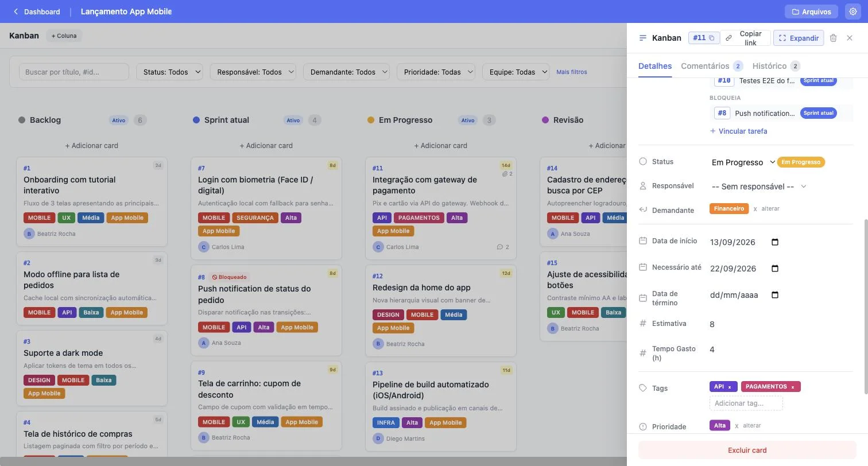Screen dimensions: 868x466
Task: Click Excluir card button
Action: tap(747, 450)
